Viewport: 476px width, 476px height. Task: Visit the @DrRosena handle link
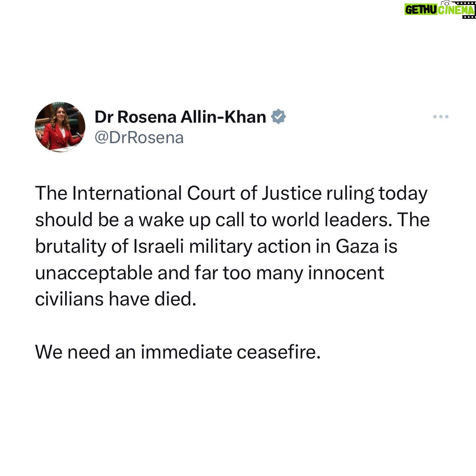139,138
